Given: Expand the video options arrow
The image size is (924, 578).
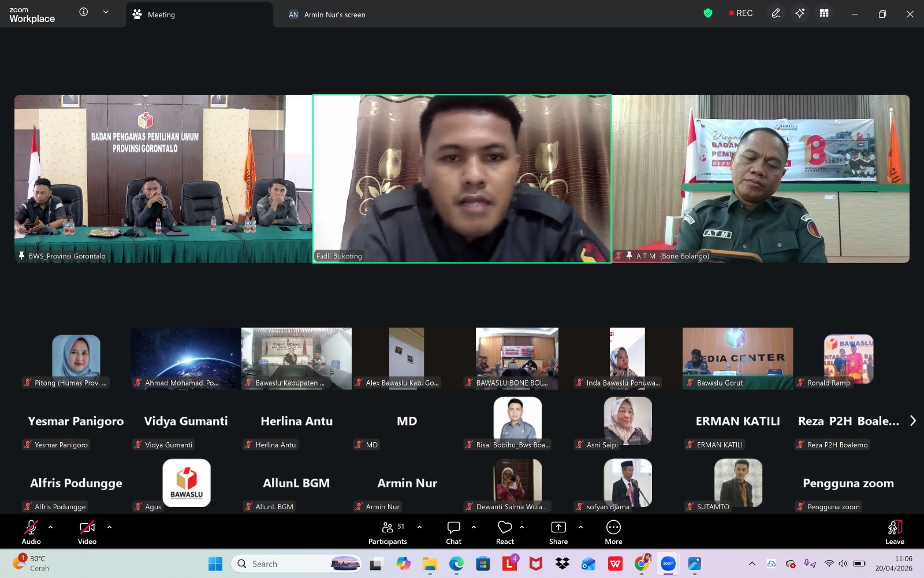Looking at the screenshot, I should coord(109,527).
